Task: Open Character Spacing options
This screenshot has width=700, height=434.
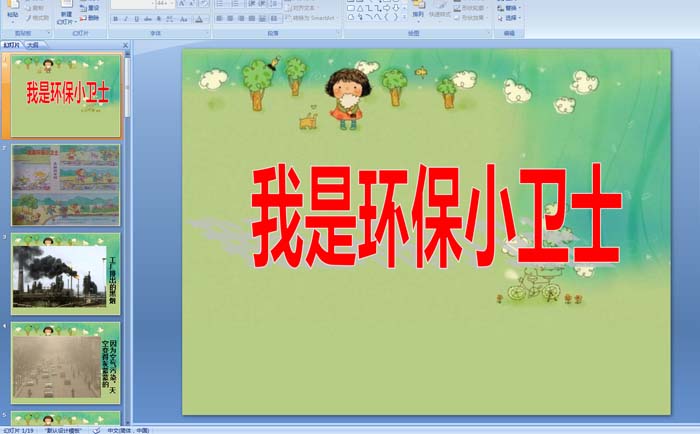Action: (x=170, y=19)
